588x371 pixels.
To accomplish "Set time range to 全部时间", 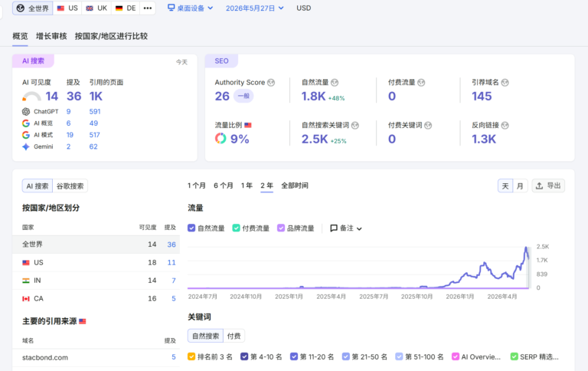I will [x=295, y=185].
